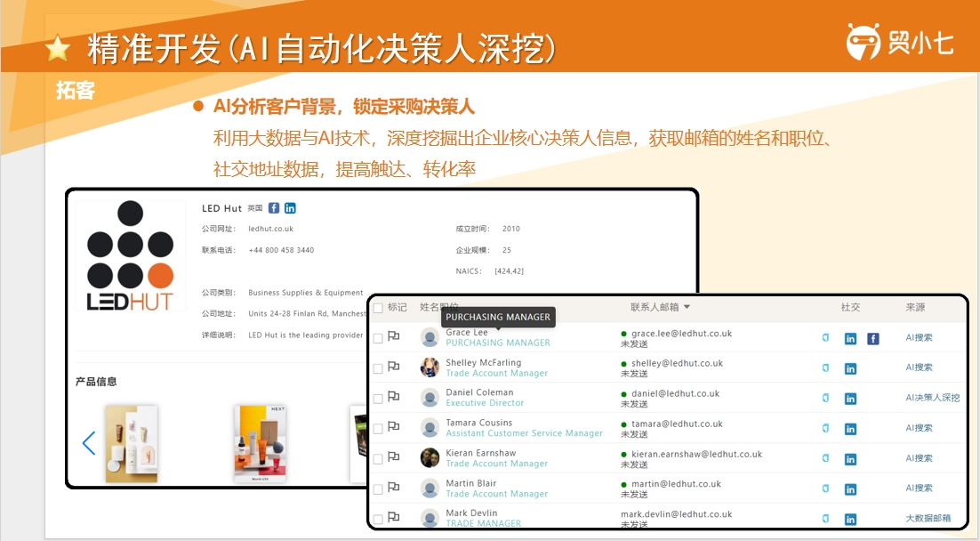
Task: Click the 贸小七 robot logo
Action: click(x=864, y=42)
